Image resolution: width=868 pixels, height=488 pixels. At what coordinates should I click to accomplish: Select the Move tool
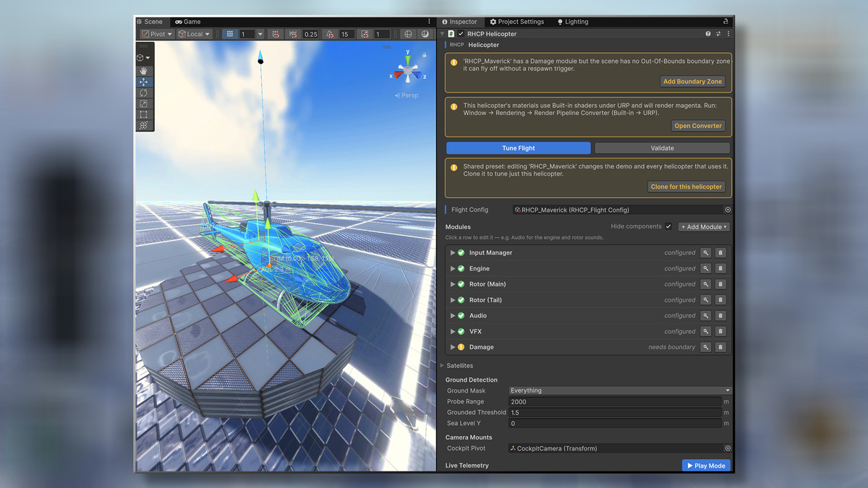144,82
